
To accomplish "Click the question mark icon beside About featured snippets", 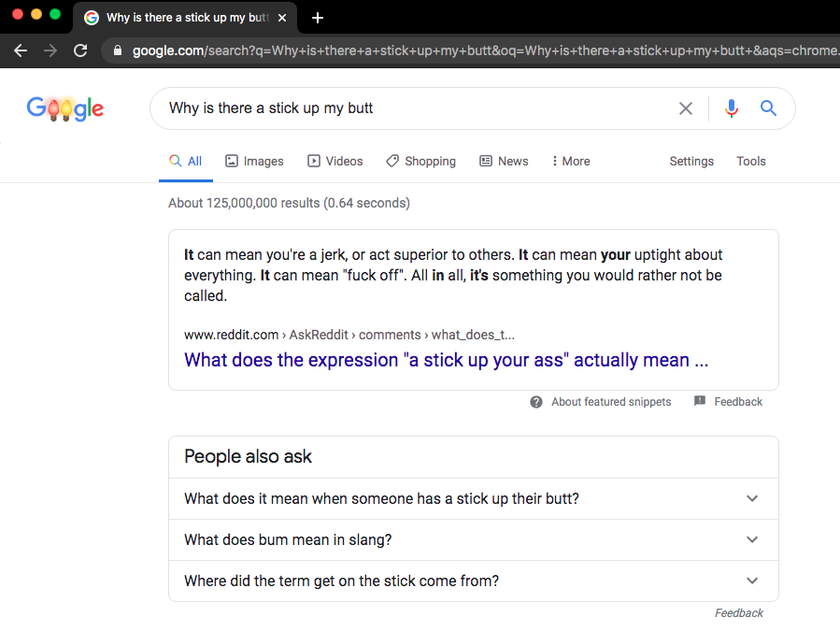I will click(x=536, y=402).
